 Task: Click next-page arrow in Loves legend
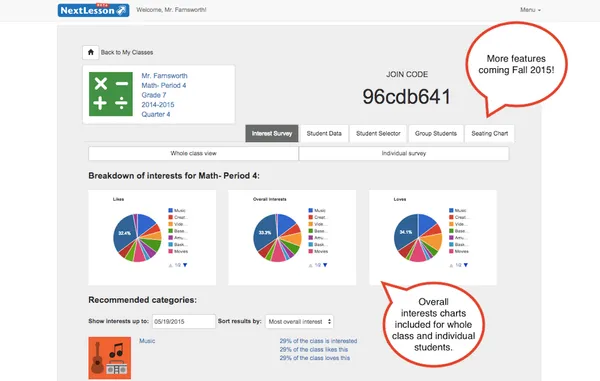click(x=466, y=265)
